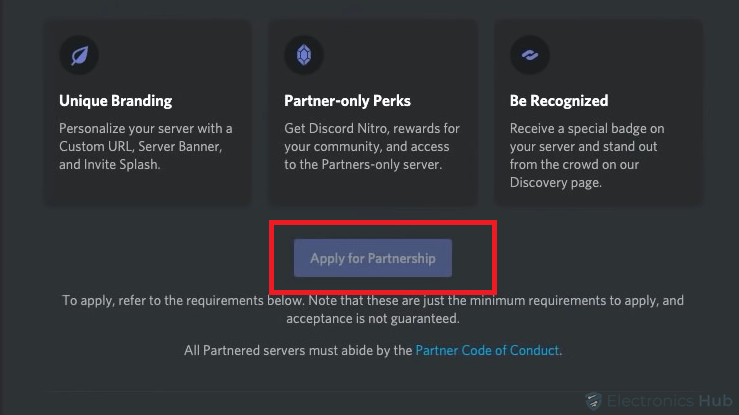Click the Unique Branding card description text
This screenshot has height=415, width=739.
pos(146,146)
